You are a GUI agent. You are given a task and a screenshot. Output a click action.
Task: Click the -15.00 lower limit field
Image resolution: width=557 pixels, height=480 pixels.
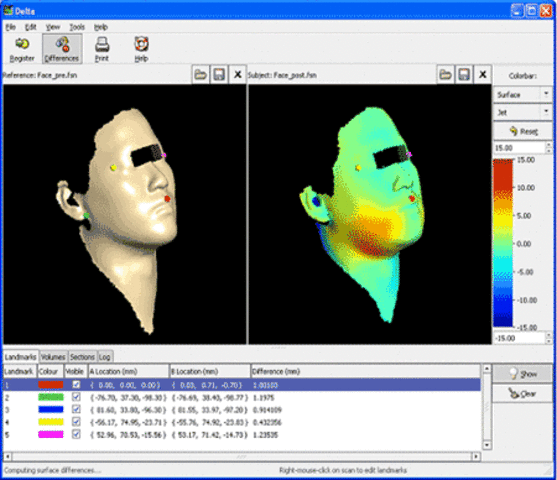pos(519,338)
